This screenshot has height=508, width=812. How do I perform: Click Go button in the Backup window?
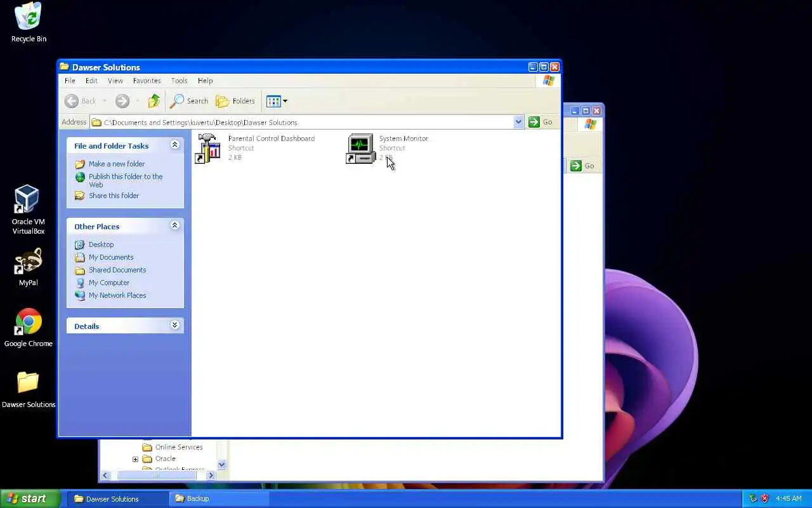point(582,166)
